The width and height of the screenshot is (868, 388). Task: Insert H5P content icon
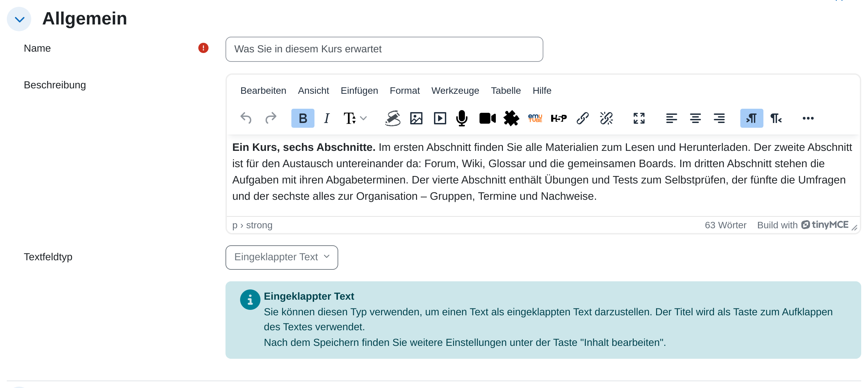[559, 118]
